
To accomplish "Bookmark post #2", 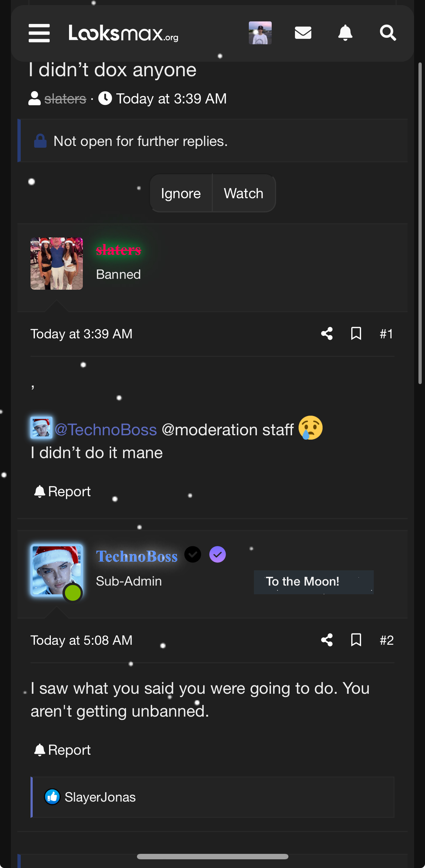I will tap(356, 640).
